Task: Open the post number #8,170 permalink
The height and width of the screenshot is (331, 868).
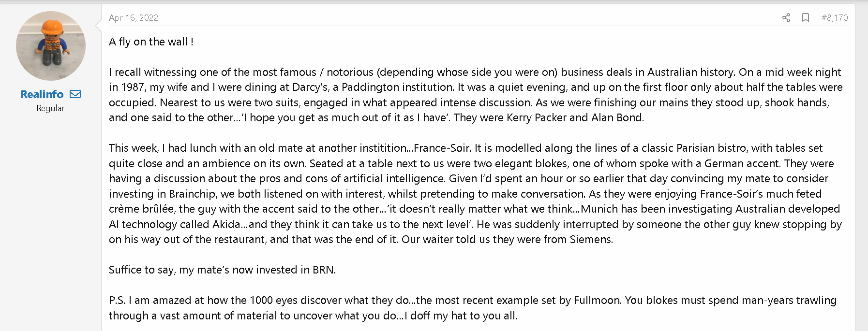Action: [835, 18]
